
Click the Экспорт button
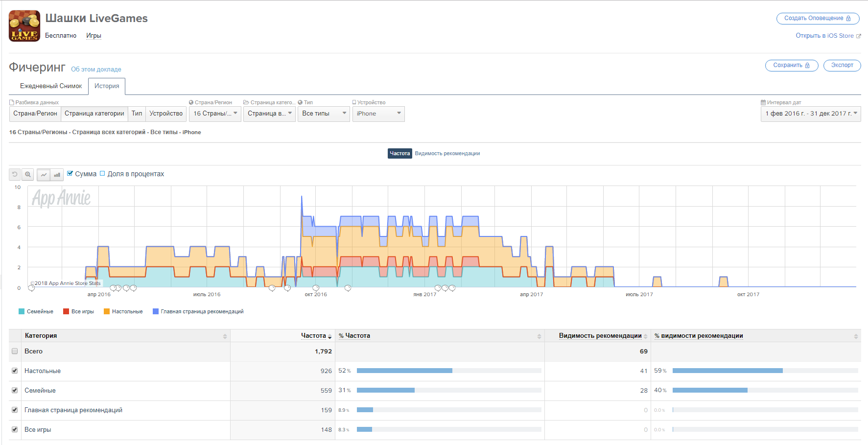842,65
